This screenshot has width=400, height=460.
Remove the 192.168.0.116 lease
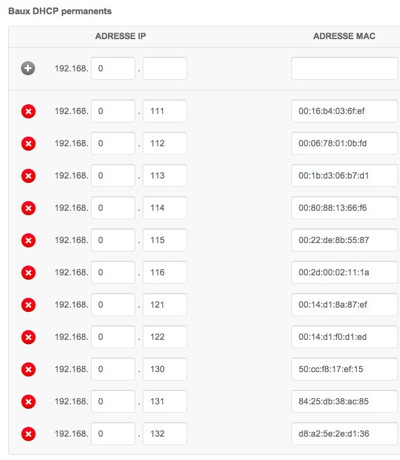point(28,272)
